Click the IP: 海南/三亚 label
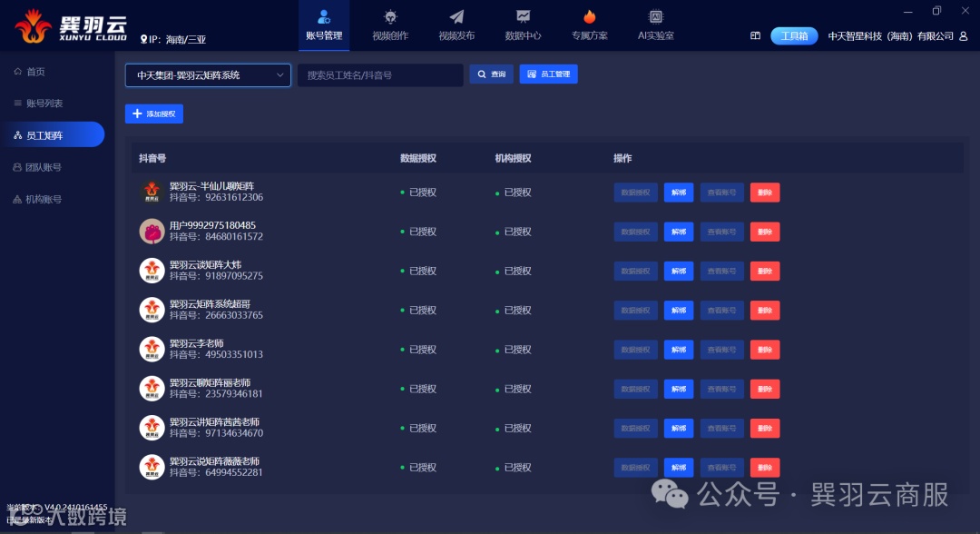The image size is (980, 534). [x=178, y=39]
